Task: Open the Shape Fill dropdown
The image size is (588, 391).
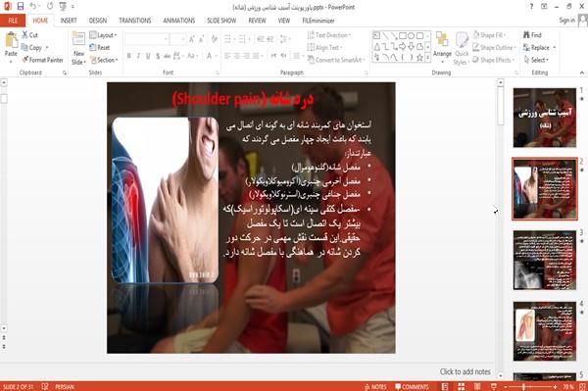Action: tap(490, 35)
